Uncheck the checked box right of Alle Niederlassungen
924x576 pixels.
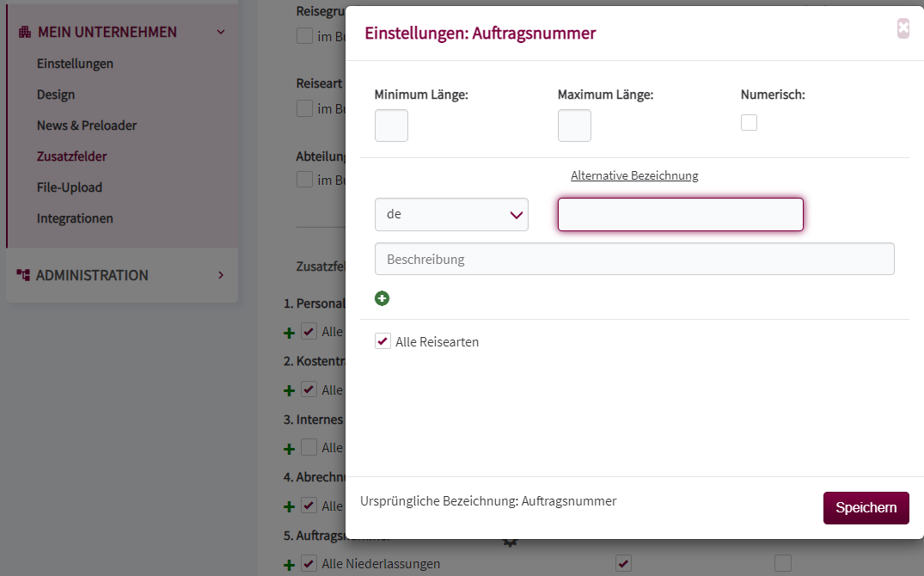pos(623,564)
